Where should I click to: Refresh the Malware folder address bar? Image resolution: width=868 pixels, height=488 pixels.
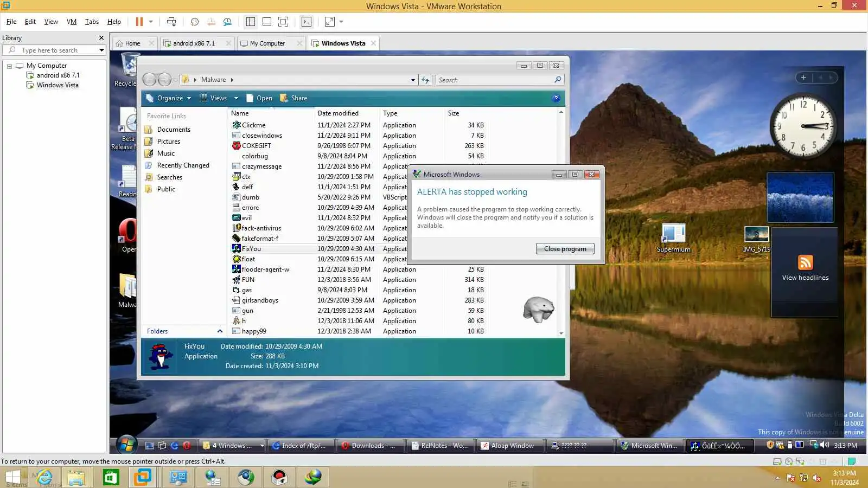tap(425, 80)
